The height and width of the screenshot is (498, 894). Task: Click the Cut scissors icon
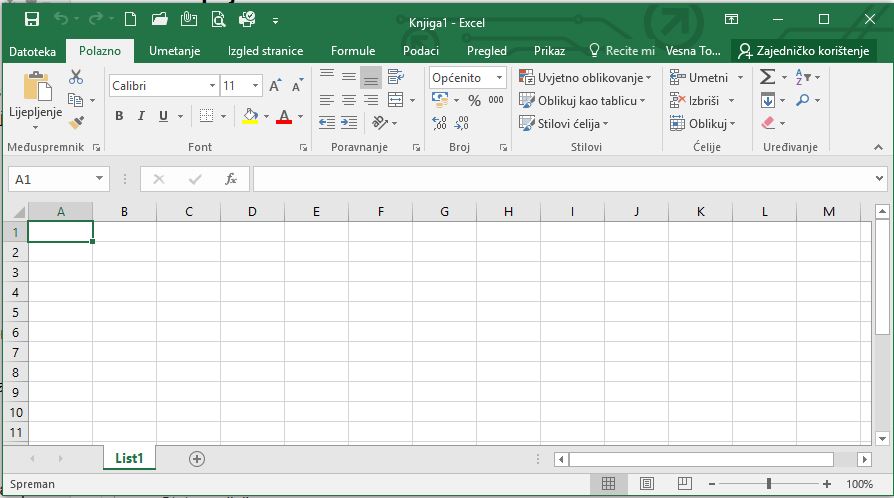pyautogui.click(x=76, y=77)
